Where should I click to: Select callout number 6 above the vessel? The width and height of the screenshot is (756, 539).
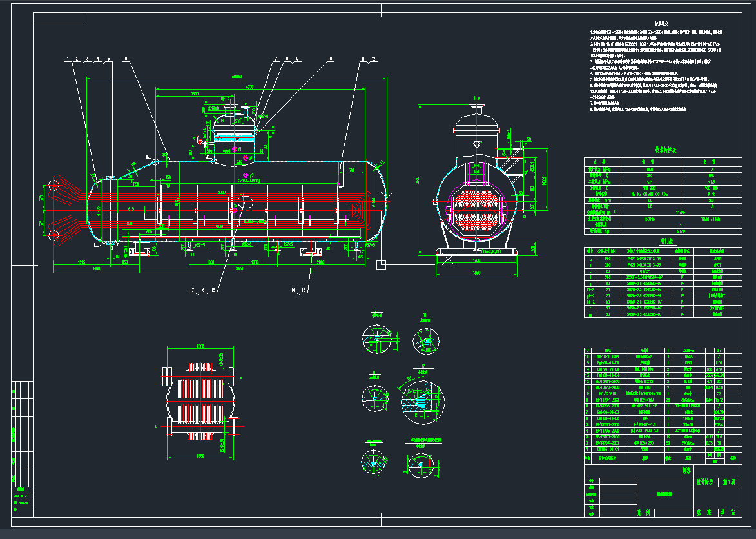pyautogui.click(x=126, y=59)
